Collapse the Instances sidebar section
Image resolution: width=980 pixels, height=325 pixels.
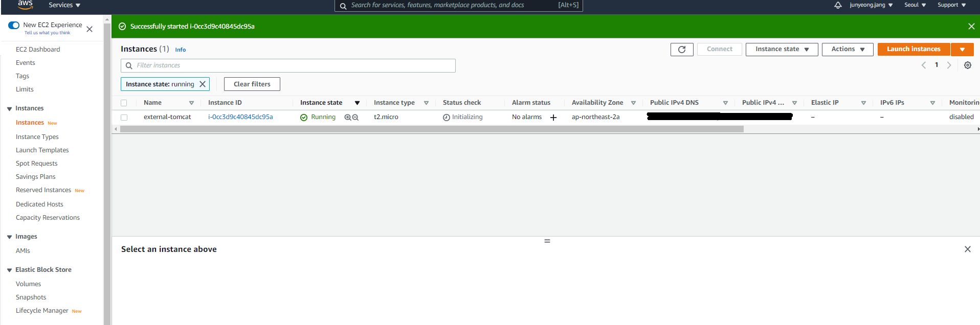pyautogui.click(x=9, y=109)
